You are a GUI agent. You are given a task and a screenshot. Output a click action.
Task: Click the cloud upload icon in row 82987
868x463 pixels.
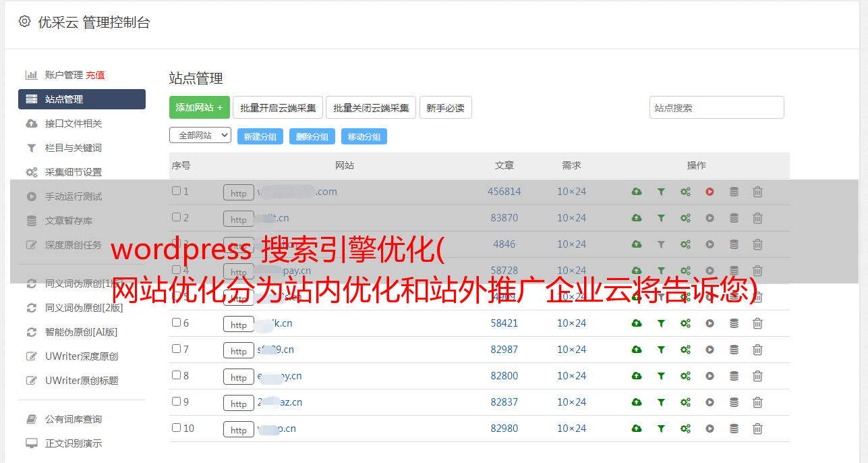click(637, 350)
